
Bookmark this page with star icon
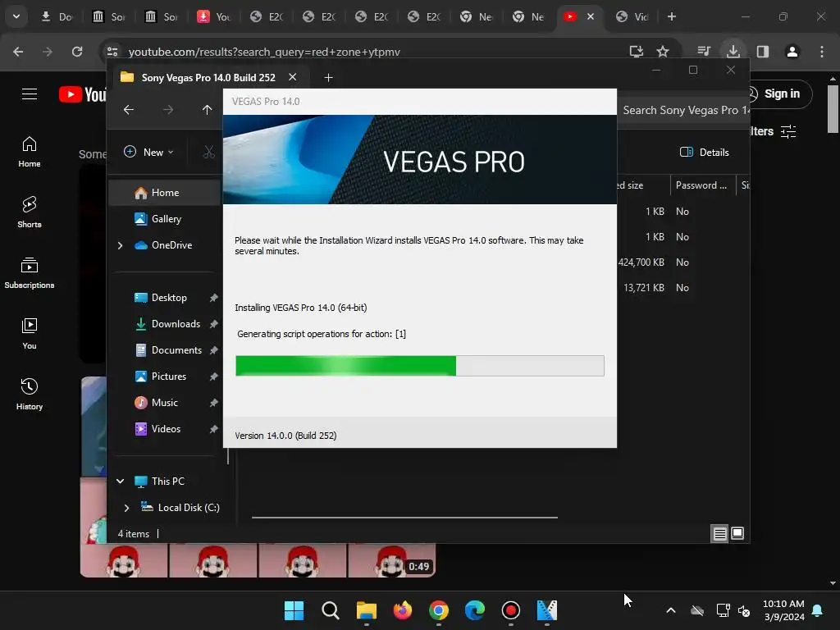click(663, 52)
